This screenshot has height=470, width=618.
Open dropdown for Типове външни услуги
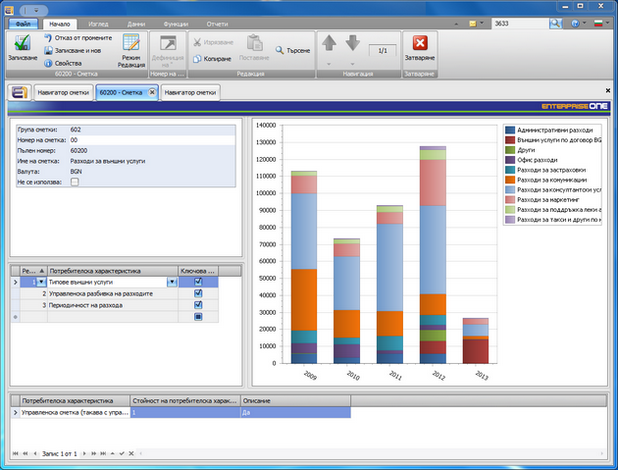pos(171,282)
